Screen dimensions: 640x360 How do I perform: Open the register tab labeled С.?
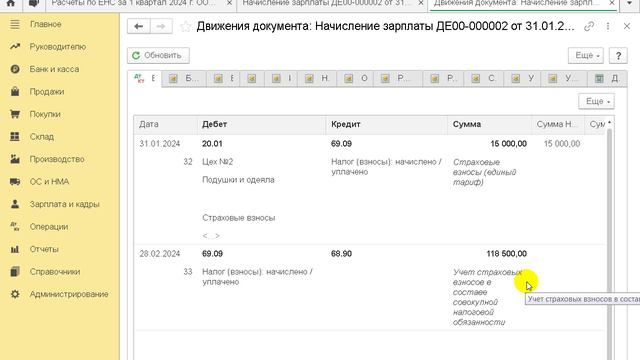[484, 78]
